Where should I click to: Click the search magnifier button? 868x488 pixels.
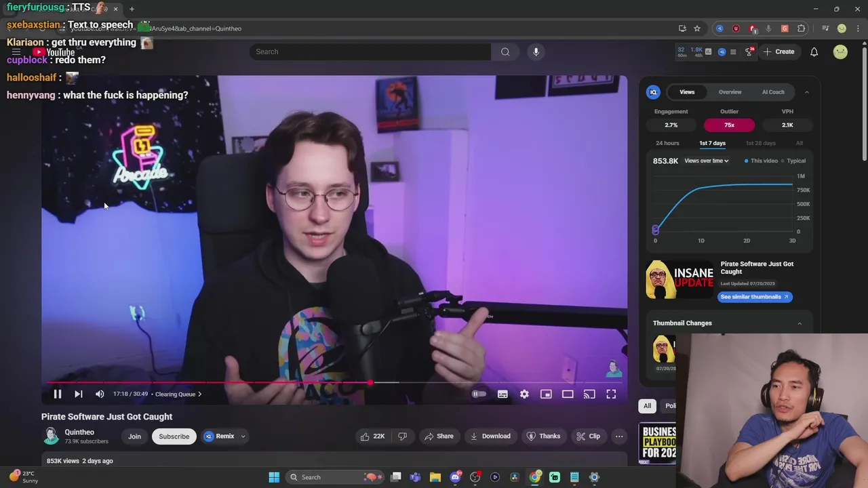505,52
